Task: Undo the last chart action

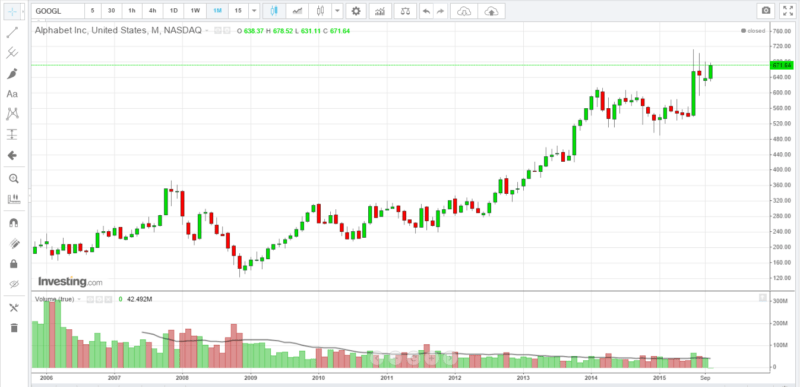Action: [x=427, y=11]
